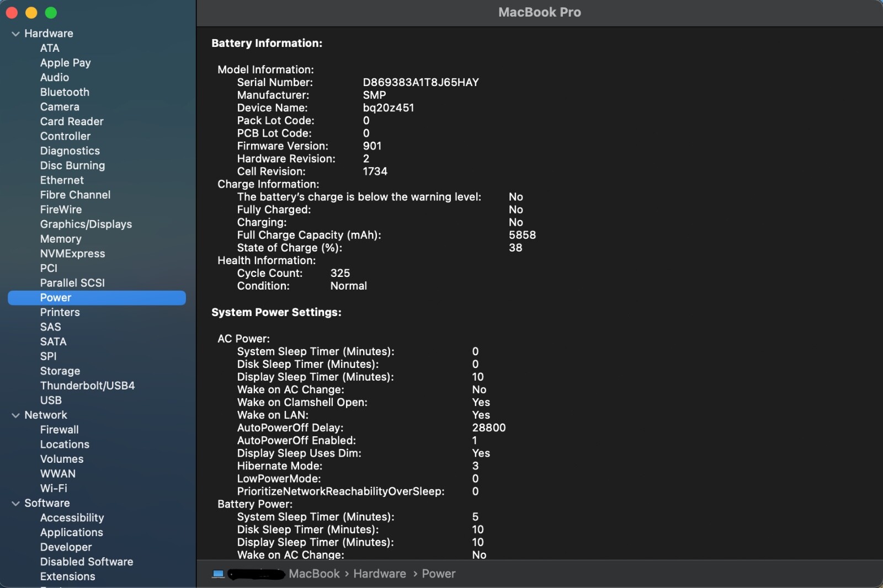Click the laptop icon in path bar

tap(218, 574)
